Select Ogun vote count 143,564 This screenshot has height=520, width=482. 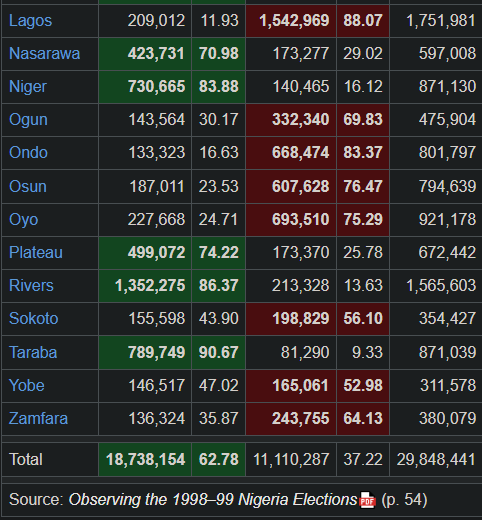[156, 120]
